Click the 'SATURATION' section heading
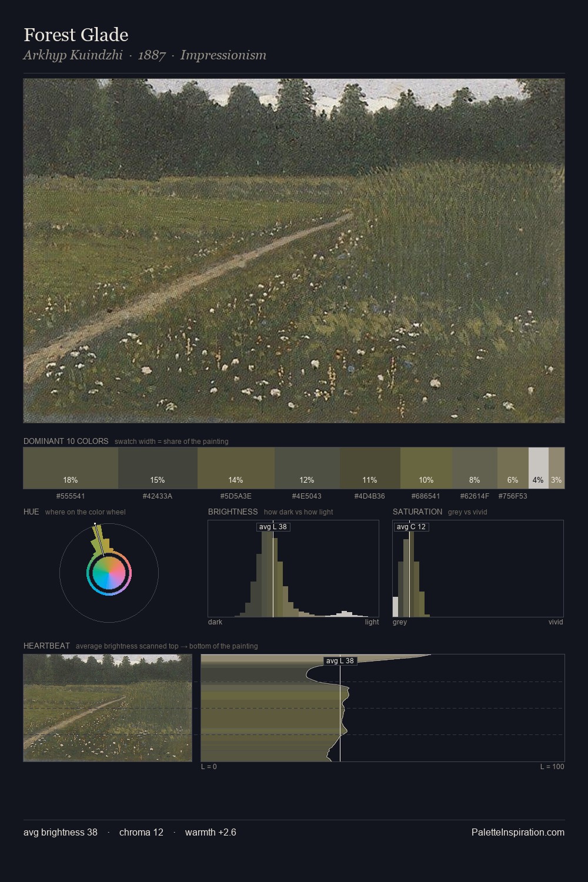 (417, 512)
